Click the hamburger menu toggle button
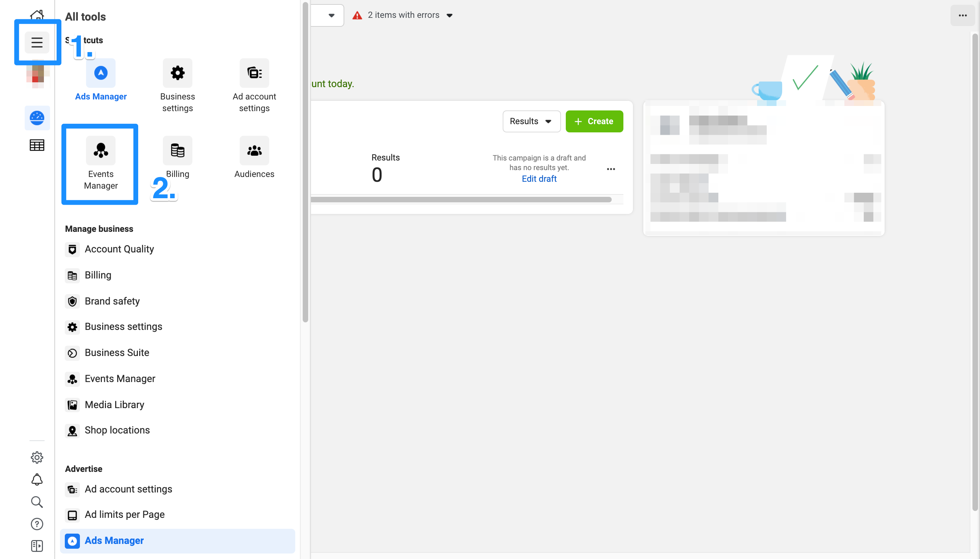 pos(37,42)
